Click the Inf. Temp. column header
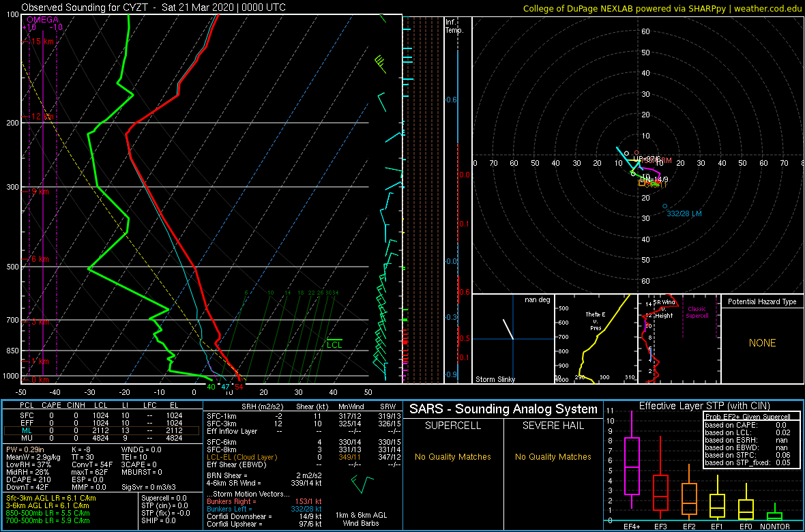Viewport: 805px width, 532px height. pos(456,26)
